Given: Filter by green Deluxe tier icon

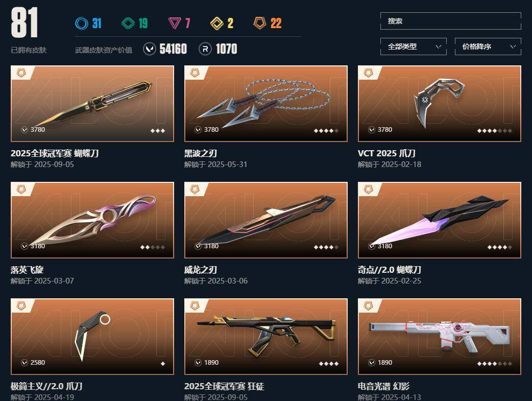Looking at the screenshot, I should 128,23.
